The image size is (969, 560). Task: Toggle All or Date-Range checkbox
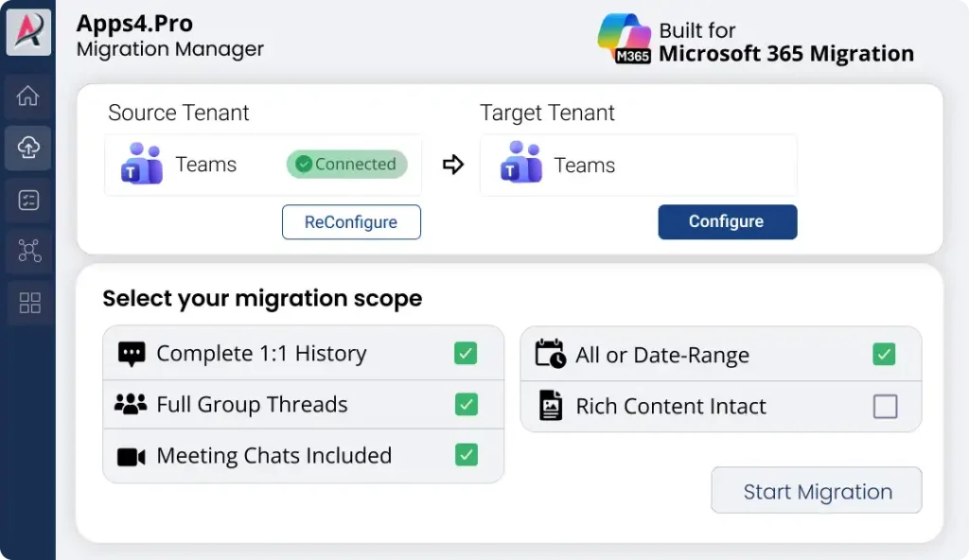click(x=884, y=354)
